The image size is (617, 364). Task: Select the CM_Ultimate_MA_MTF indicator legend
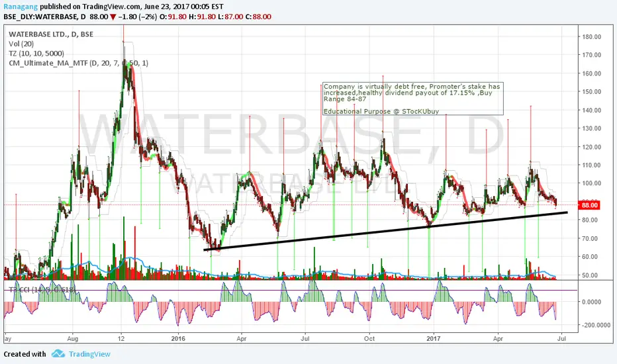[x=78, y=63]
